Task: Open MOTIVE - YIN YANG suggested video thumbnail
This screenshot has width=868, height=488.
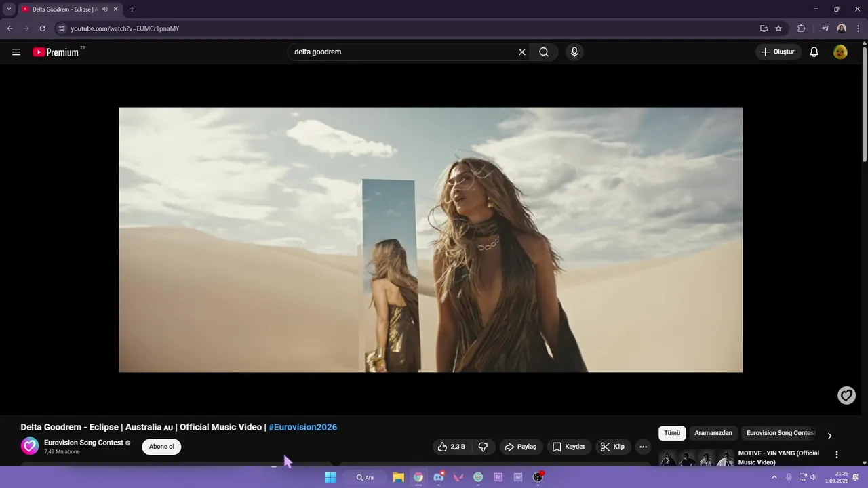Action: [x=696, y=458]
